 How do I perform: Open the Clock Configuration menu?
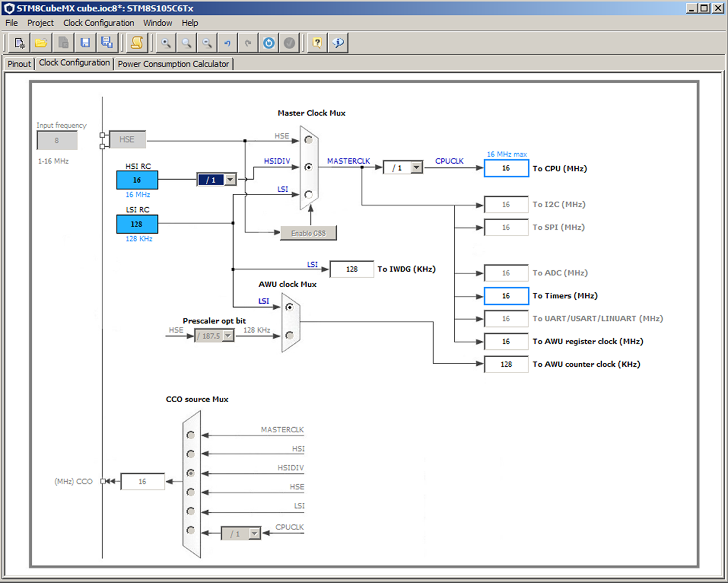[x=98, y=23]
